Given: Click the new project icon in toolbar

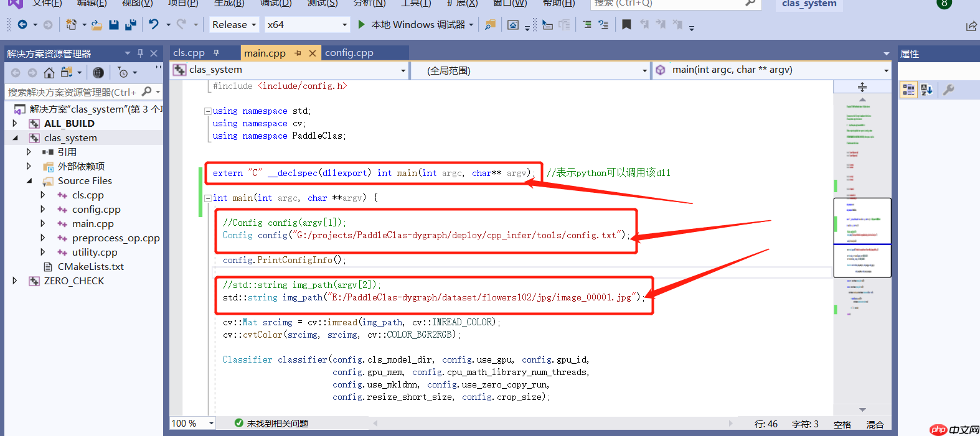Looking at the screenshot, I should [x=72, y=24].
